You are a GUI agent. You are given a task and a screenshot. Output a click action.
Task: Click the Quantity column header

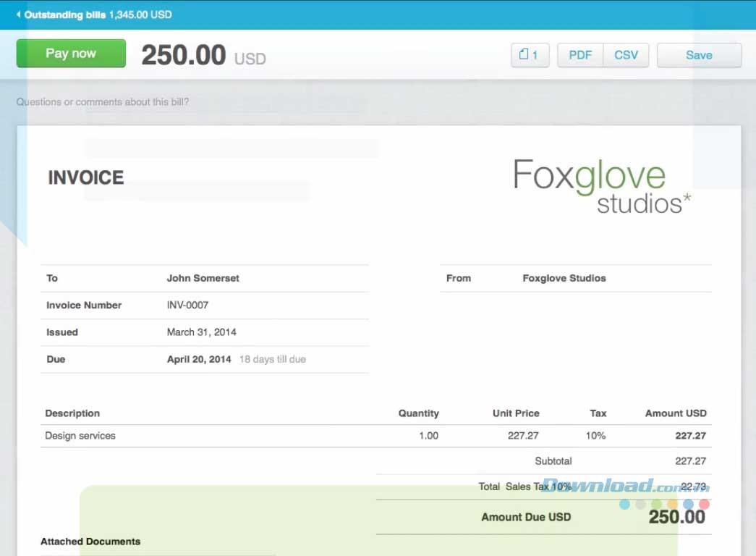pyautogui.click(x=418, y=413)
